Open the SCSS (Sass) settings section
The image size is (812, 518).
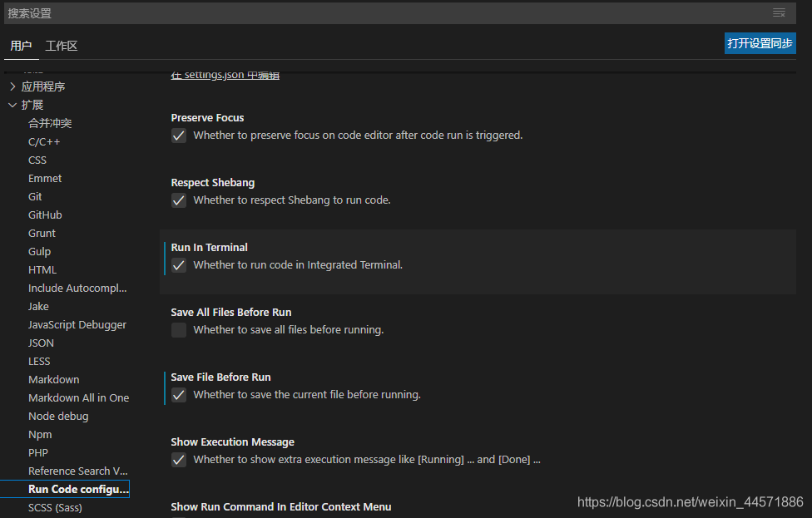coord(55,507)
